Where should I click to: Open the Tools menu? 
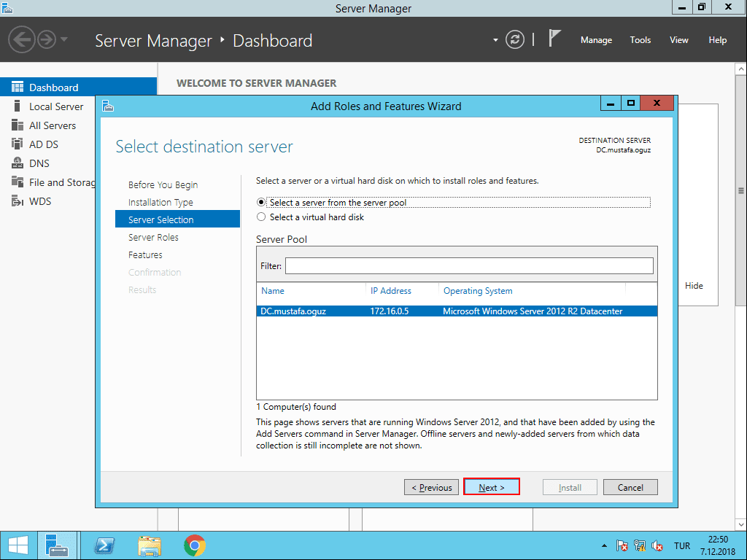(640, 40)
